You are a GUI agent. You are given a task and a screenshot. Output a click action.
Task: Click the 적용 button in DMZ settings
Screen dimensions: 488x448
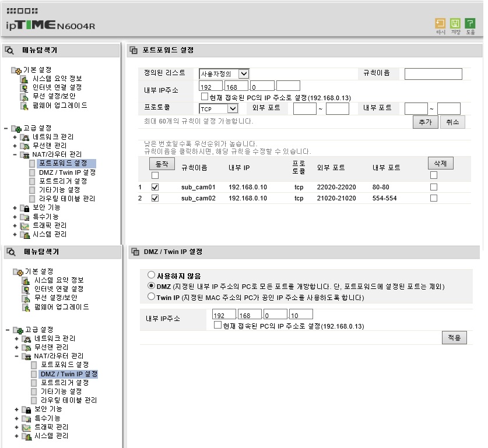point(454,338)
